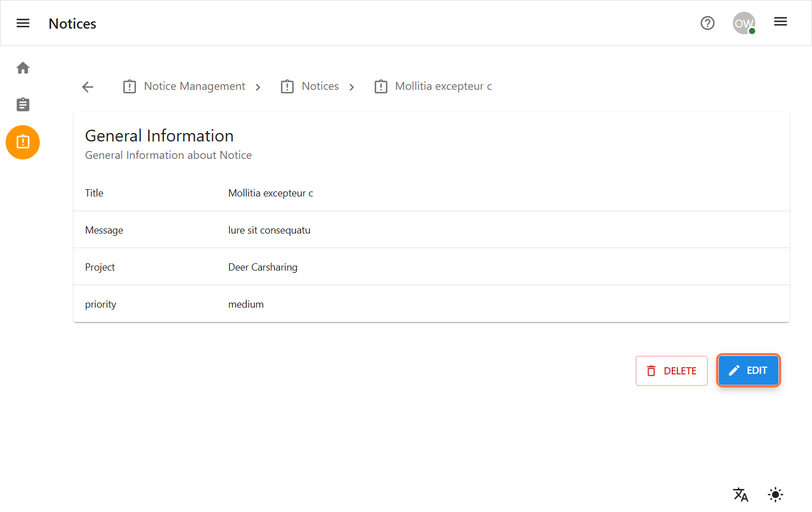Click the help question mark icon
Screen dimensions: 812x512
click(x=707, y=23)
